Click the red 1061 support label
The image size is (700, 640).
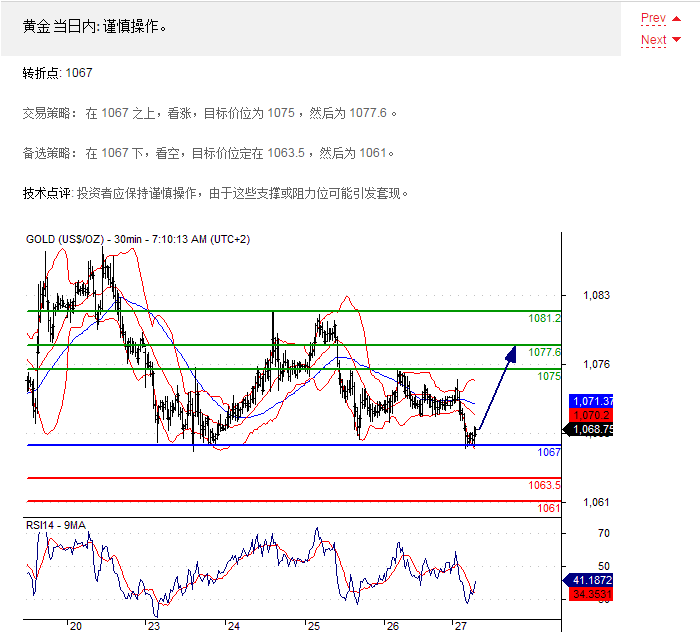[x=549, y=508]
